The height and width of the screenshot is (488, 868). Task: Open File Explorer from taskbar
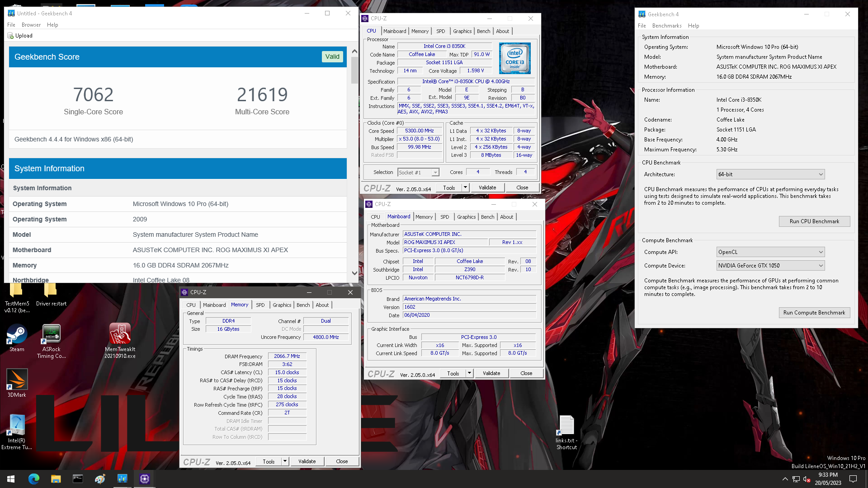[x=56, y=479]
